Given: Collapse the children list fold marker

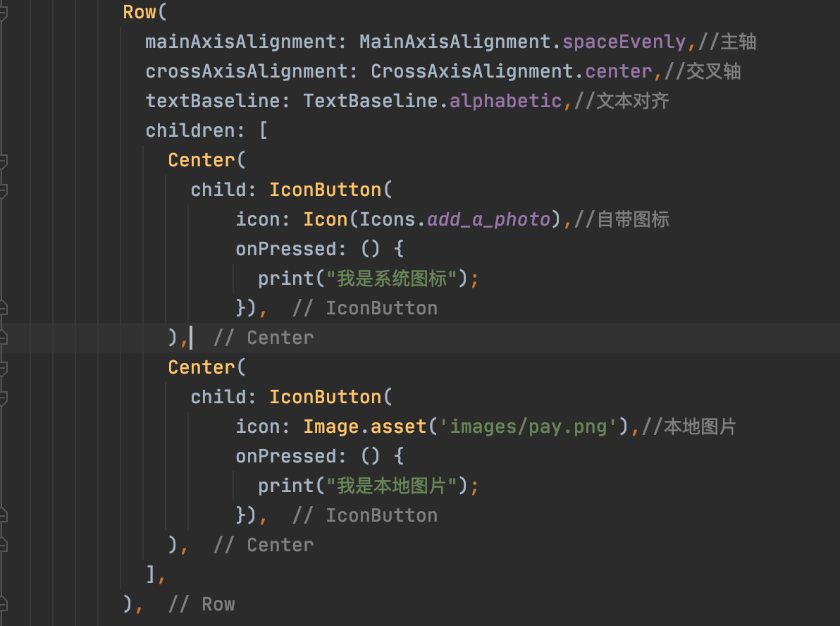Looking at the screenshot, I should click(5, 130).
